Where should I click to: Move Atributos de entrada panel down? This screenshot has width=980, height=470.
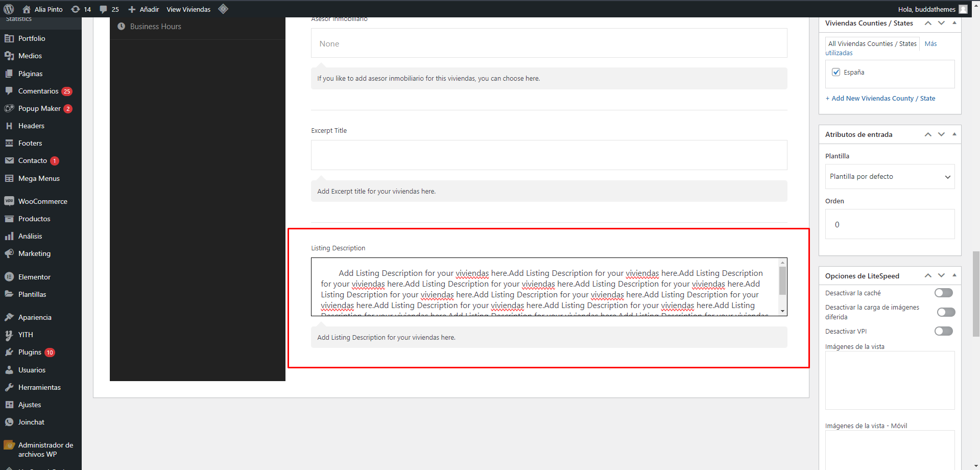click(941, 134)
